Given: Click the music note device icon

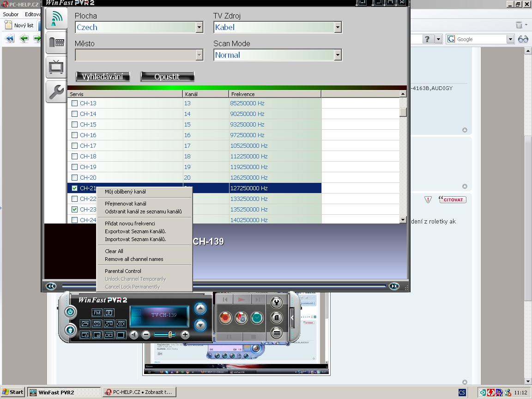Looking at the screenshot, I should pyautogui.click(x=109, y=324).
